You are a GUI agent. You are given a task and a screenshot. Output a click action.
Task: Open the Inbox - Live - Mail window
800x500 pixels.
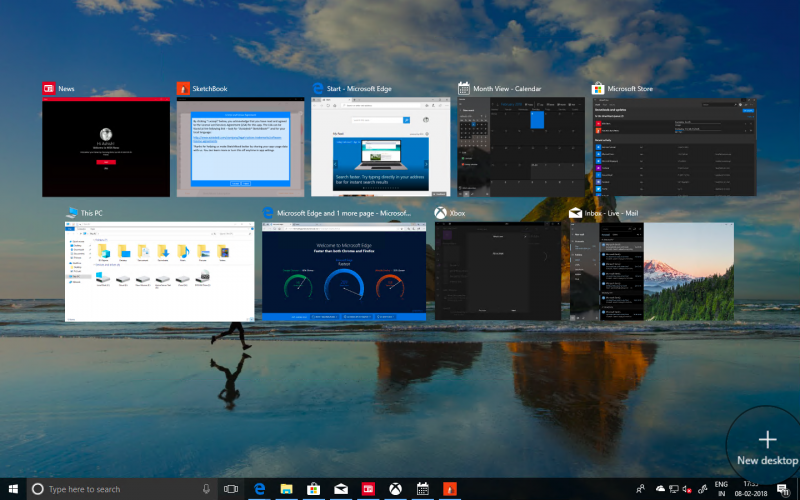[651, 271]
